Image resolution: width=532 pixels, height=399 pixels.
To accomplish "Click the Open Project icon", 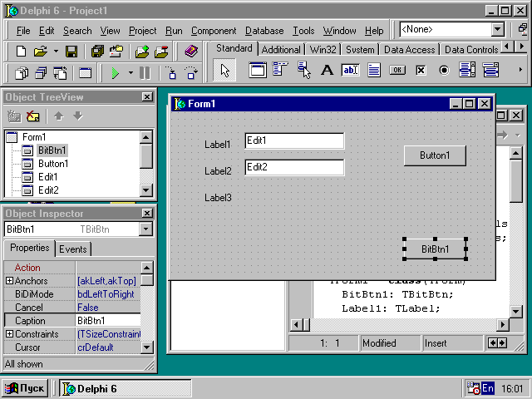I will point(116,52).
